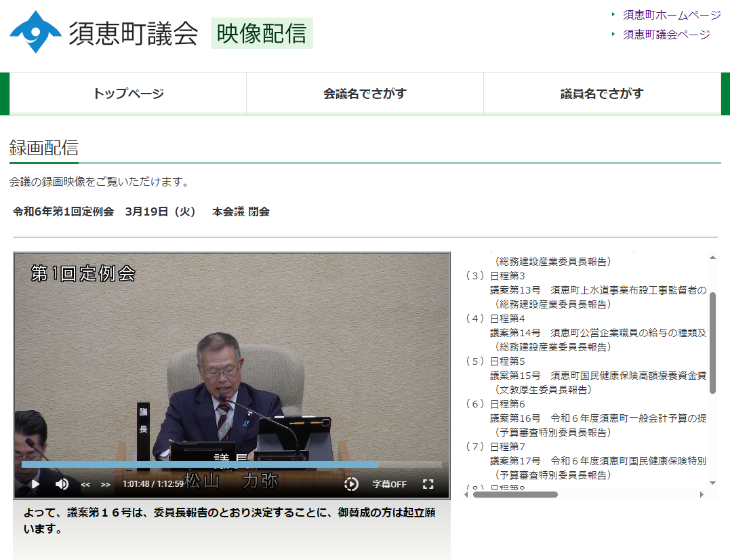This screenshot has height=560, width=730.
Task: Enter fullscreen mode on the player
Action: (428, 484)
